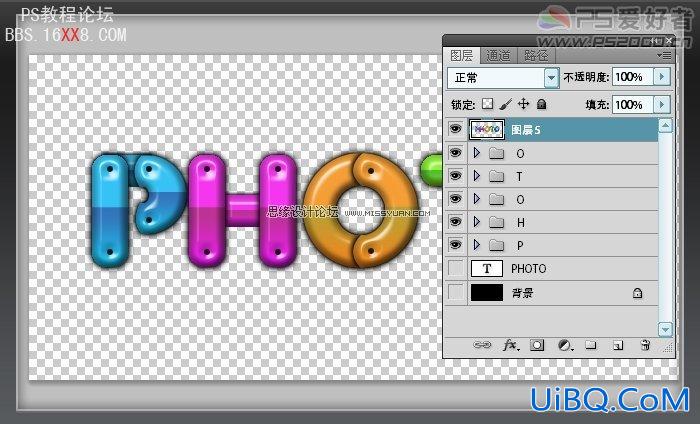The image size is (700, 424).
Task: Hide the H group
Action: click(455, 222)
